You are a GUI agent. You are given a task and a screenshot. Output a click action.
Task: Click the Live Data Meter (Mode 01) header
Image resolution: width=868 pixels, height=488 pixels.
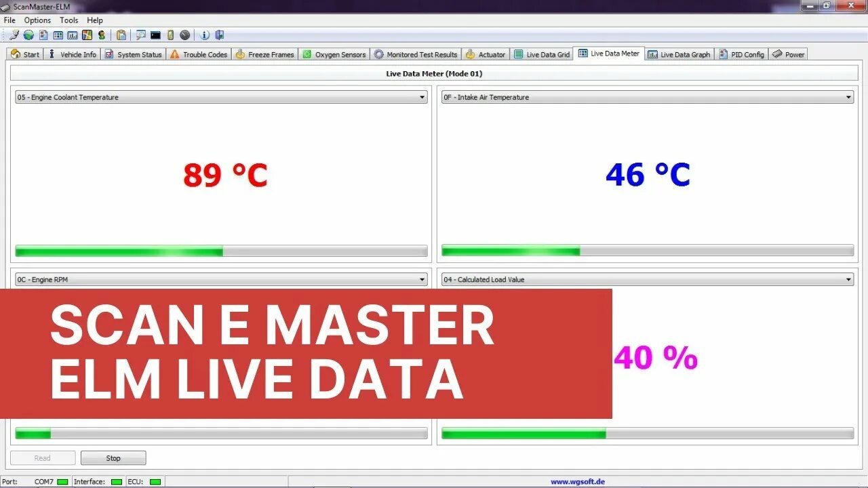(434, 74)
